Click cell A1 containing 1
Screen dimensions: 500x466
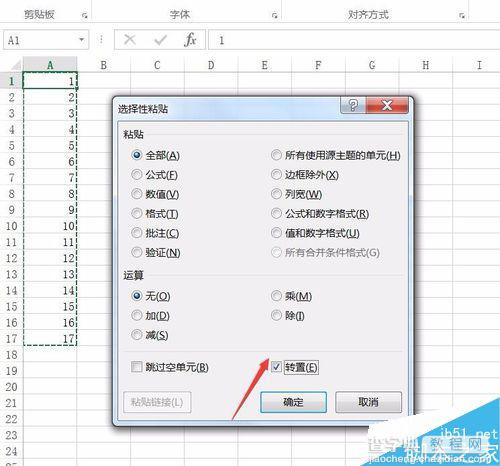[x=50, y=81]
